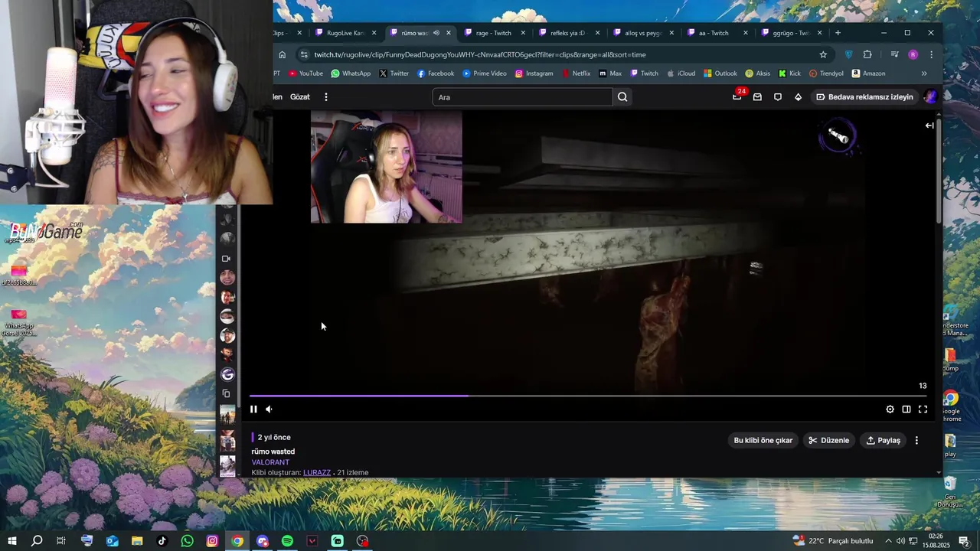
Task: Open Twitch notifications inbox with 24 badge
Action: click(737, 96)
